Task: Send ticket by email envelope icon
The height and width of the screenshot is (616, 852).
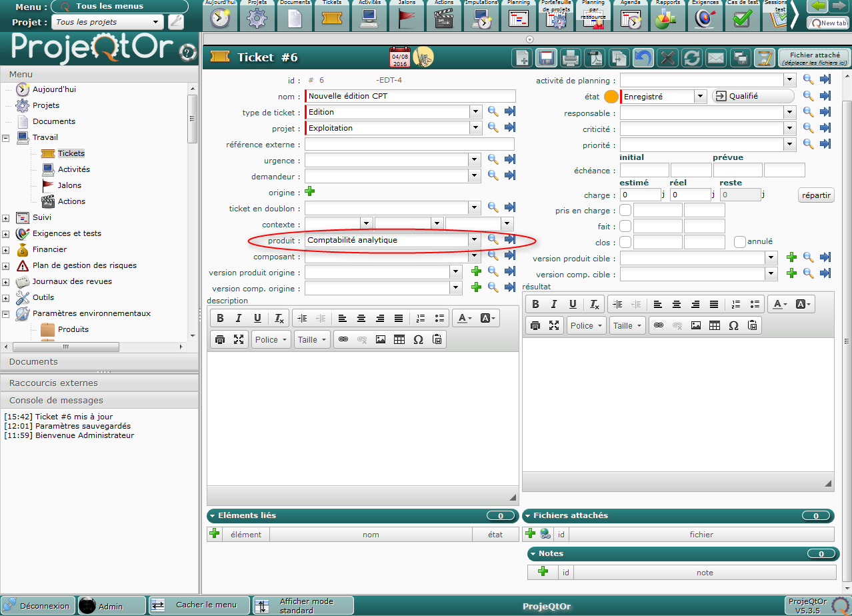Action: [715, 58]
